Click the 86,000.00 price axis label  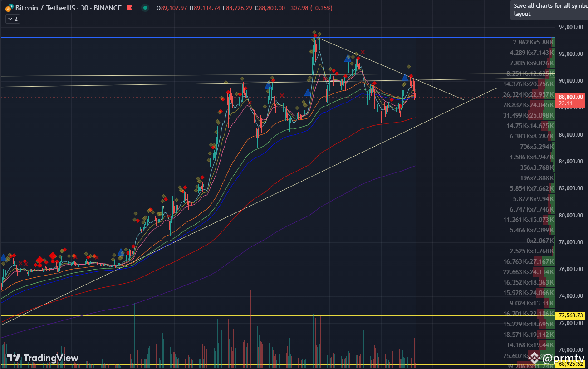[571, 135]
